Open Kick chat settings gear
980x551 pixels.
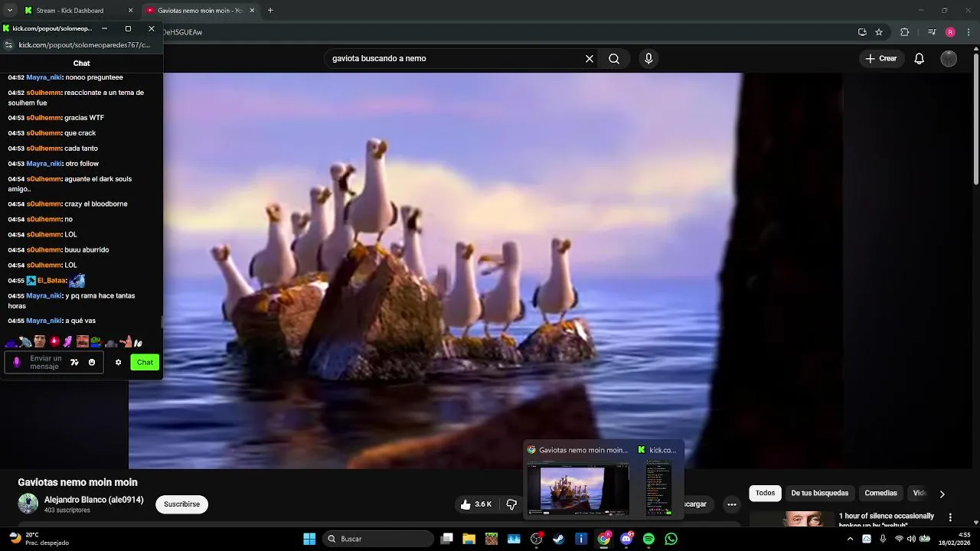point(118,363)
